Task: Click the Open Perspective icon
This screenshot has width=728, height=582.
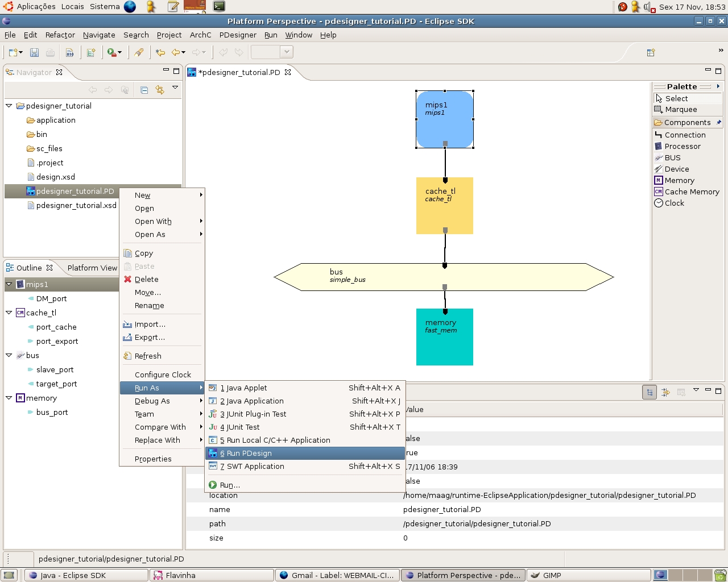Action: tap(651, 52)
